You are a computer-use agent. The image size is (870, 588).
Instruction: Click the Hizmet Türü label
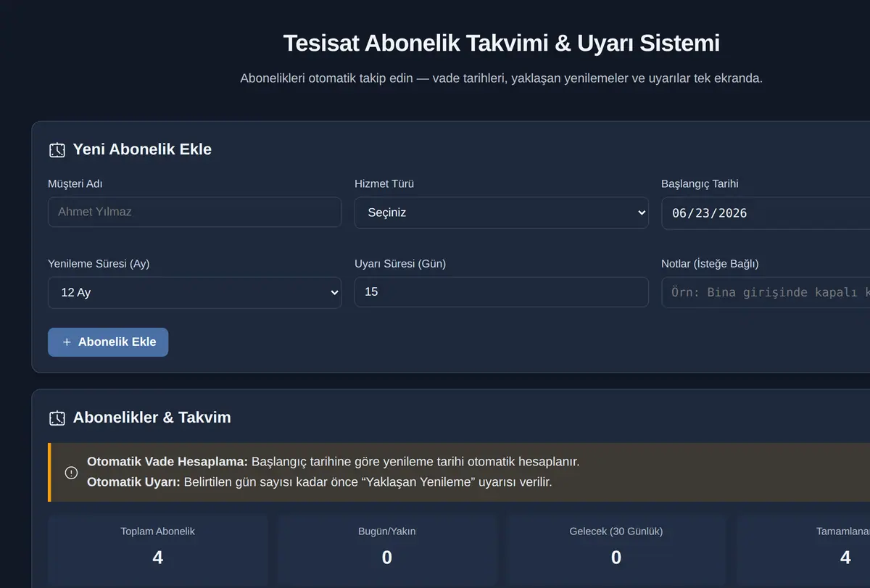point(384,184)
